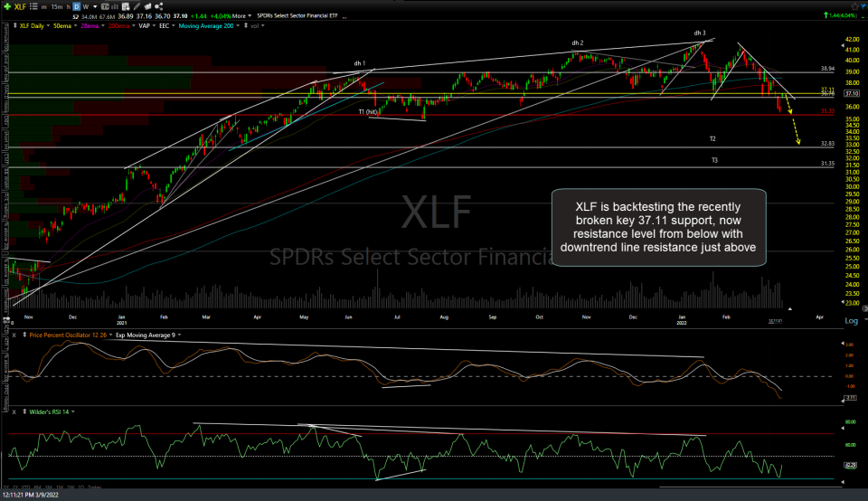Open the add-note page icon

(126, 6)
